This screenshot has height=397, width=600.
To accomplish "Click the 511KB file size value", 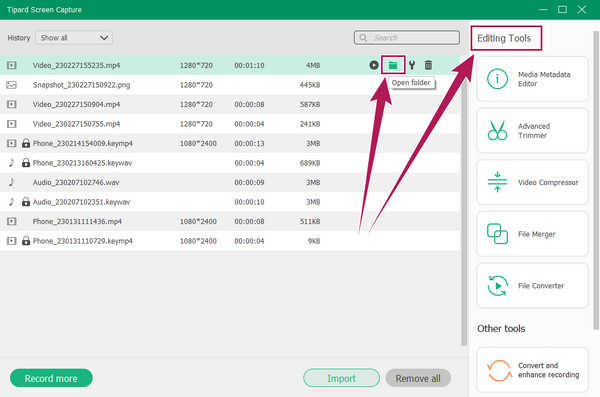I will click(x=310, y=221).
